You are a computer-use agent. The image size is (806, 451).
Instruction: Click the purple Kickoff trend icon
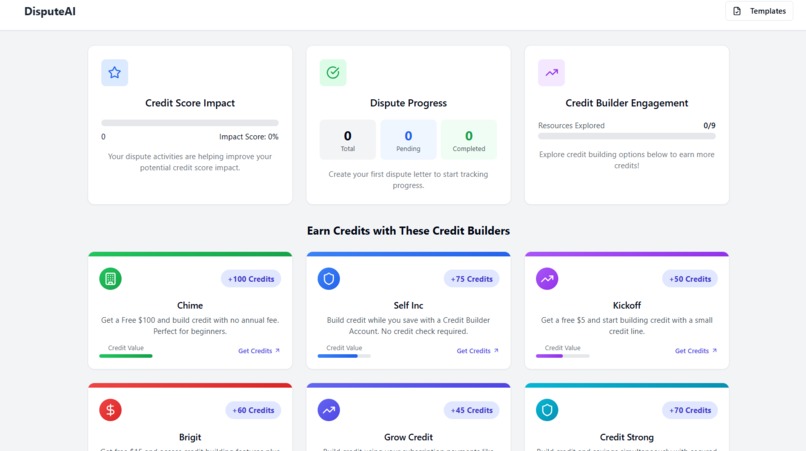click(x=547, y=279)
